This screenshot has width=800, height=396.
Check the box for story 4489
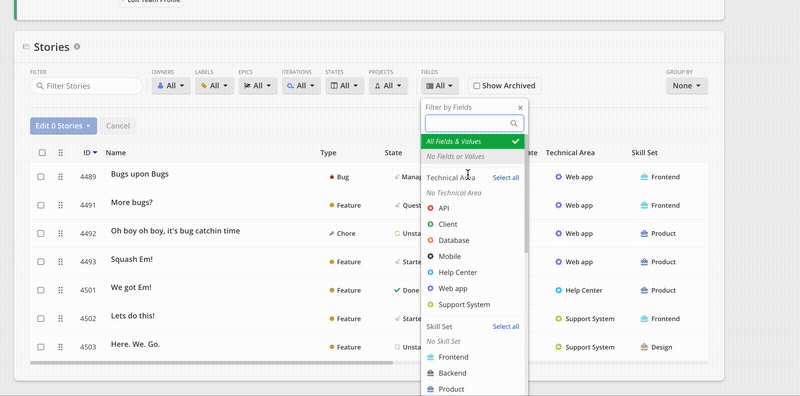tap(41, 177)
